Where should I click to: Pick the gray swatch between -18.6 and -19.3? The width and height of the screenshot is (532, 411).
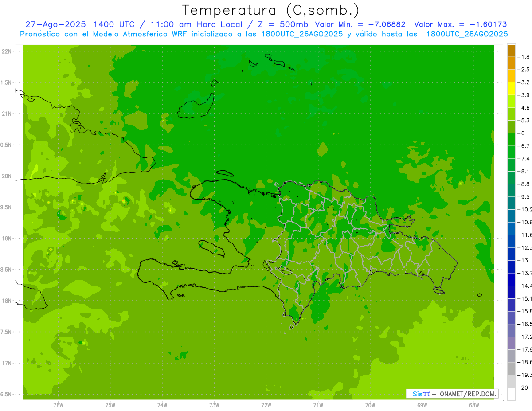(511, 368)
